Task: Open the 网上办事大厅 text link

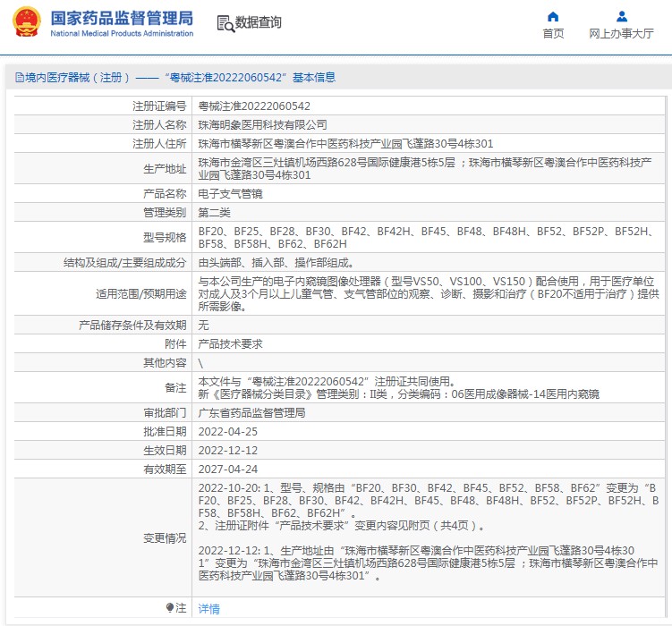Action: [x=621, y=34]
